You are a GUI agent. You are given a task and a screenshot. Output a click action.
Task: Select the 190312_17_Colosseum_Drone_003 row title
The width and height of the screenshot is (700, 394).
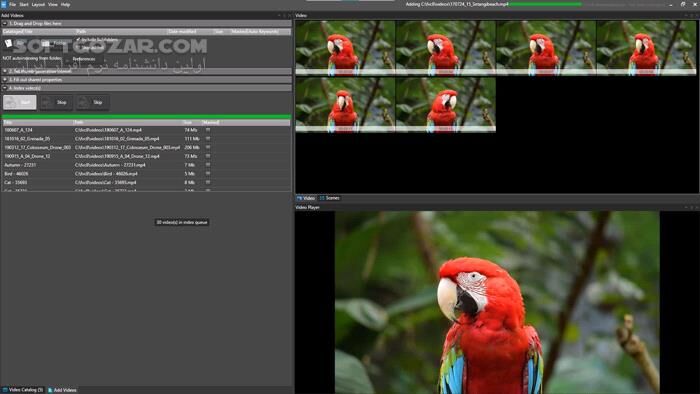(38, 148)
